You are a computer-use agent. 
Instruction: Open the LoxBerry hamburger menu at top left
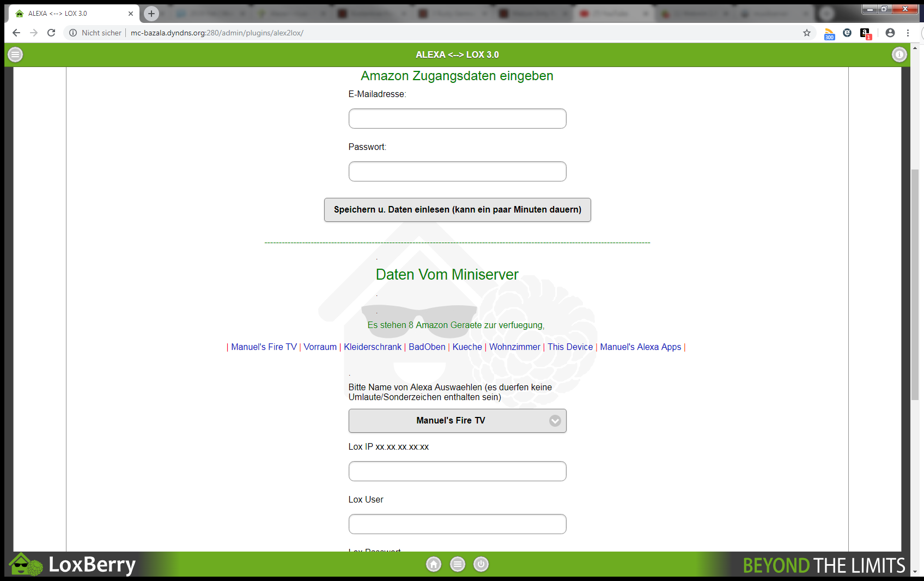point(15,55)
